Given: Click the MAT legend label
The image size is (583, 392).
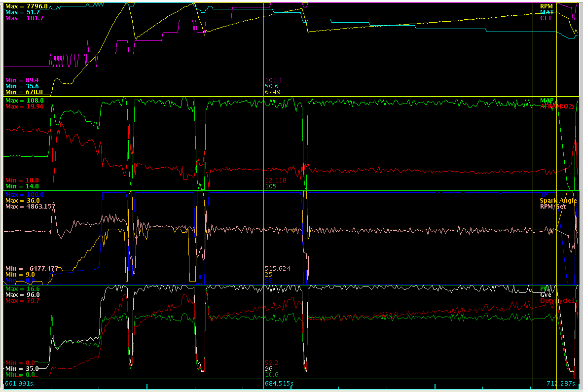Looking at the screenshot, I should (546, 12).
